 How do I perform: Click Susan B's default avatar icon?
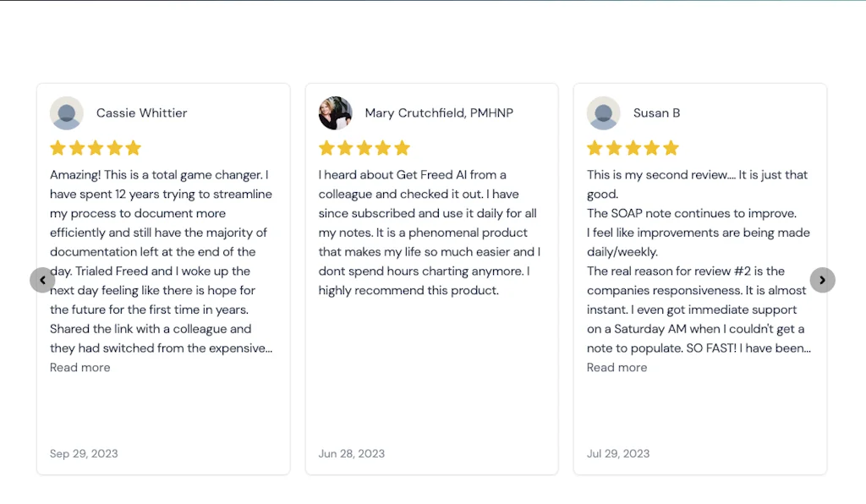(x=604, y=113)
